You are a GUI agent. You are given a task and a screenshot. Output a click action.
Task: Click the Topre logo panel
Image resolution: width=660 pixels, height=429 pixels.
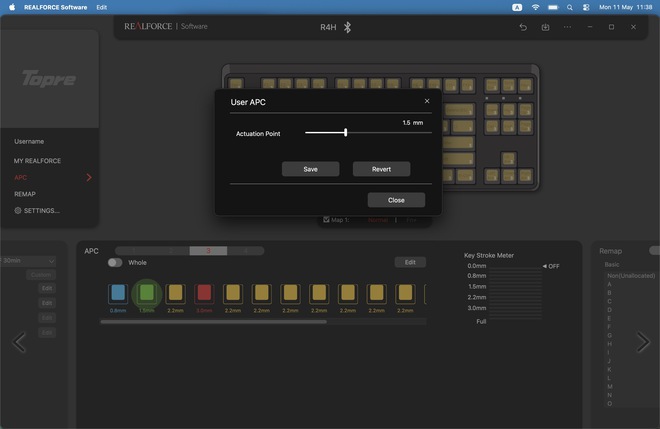[49, 79]
